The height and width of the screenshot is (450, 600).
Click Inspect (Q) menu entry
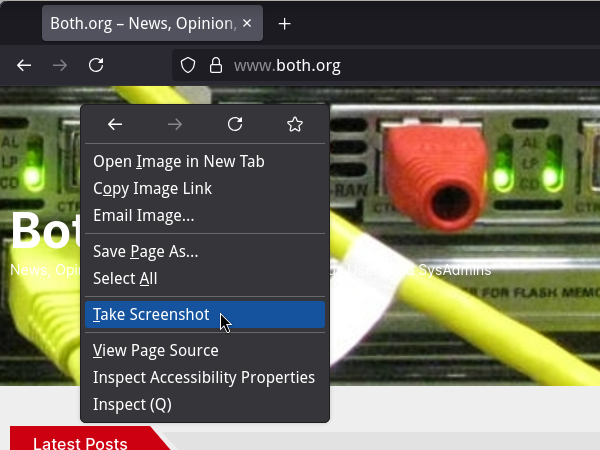pos(132,404)
